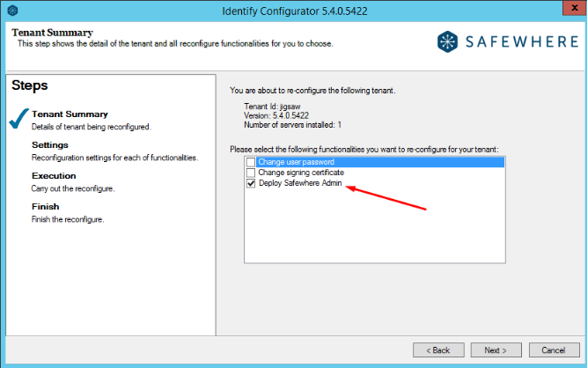
Task: Click the empty area in the functionalities list
Action: pyautogui.click(x=373, y=229)
